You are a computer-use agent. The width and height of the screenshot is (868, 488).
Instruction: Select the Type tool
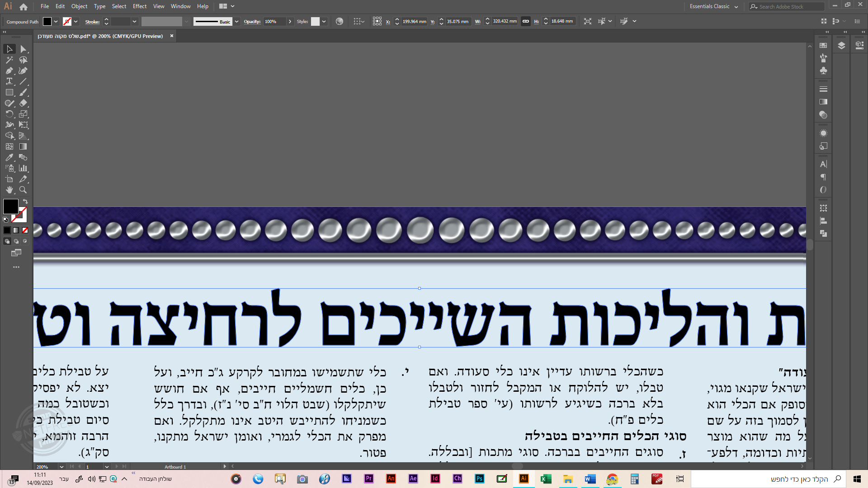[9, 81]
